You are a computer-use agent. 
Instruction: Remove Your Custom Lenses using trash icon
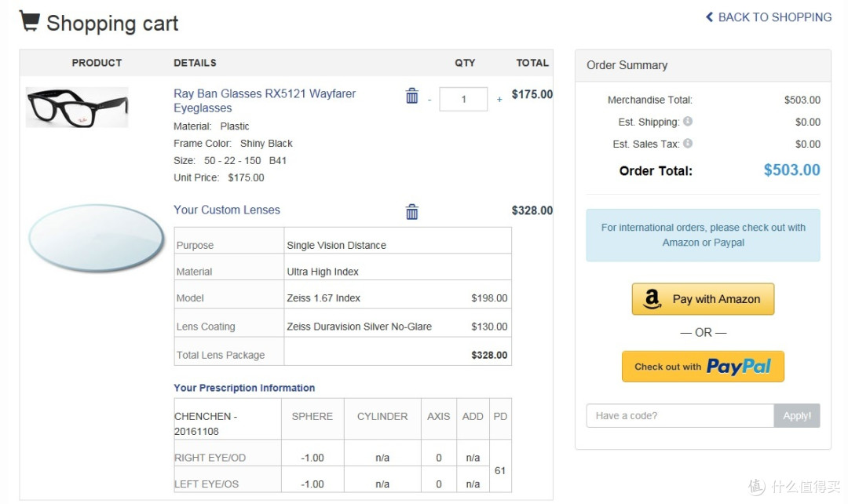point(412,211)
